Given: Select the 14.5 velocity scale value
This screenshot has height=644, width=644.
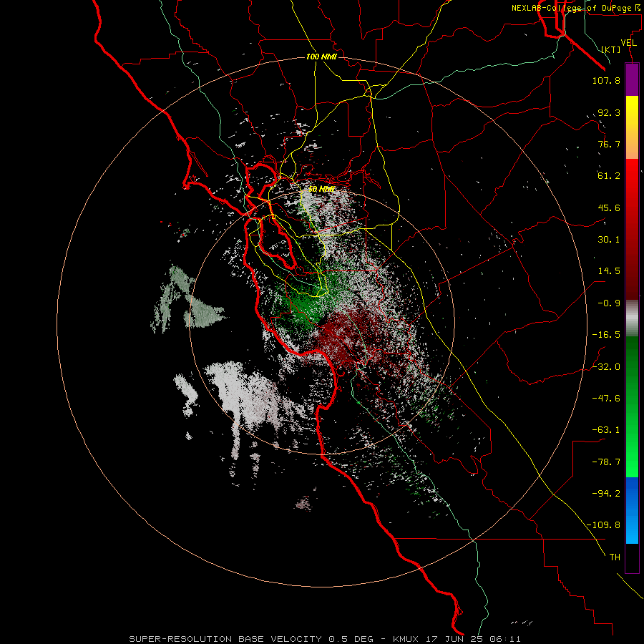Looking at the screenshot, I should [x=609, y=271].
